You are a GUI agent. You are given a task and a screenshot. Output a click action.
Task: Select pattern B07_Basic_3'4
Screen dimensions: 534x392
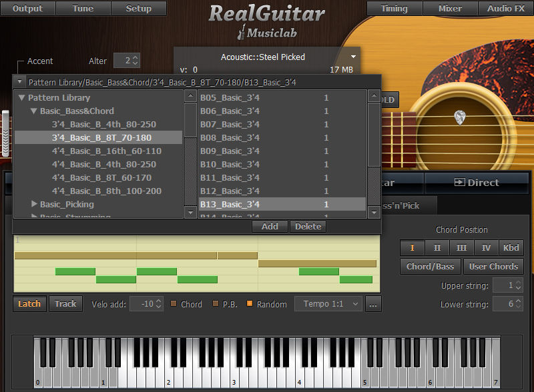(282, 124)
